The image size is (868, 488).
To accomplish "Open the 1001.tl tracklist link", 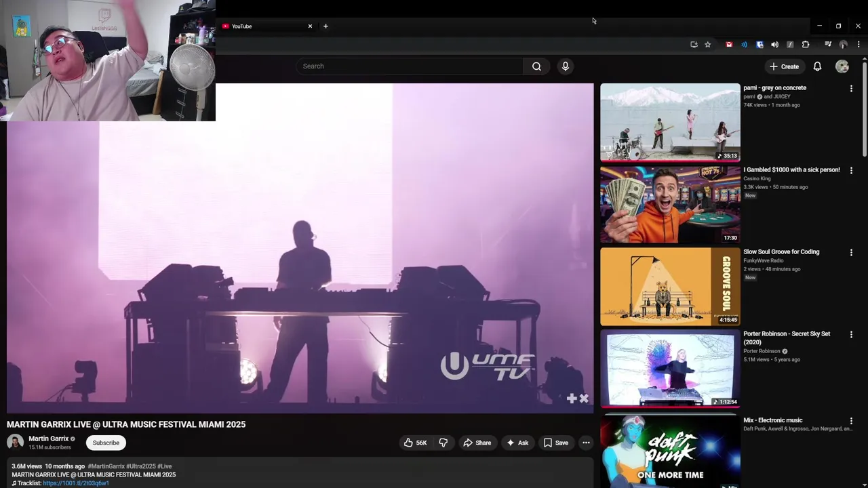I will pos(76,483).
